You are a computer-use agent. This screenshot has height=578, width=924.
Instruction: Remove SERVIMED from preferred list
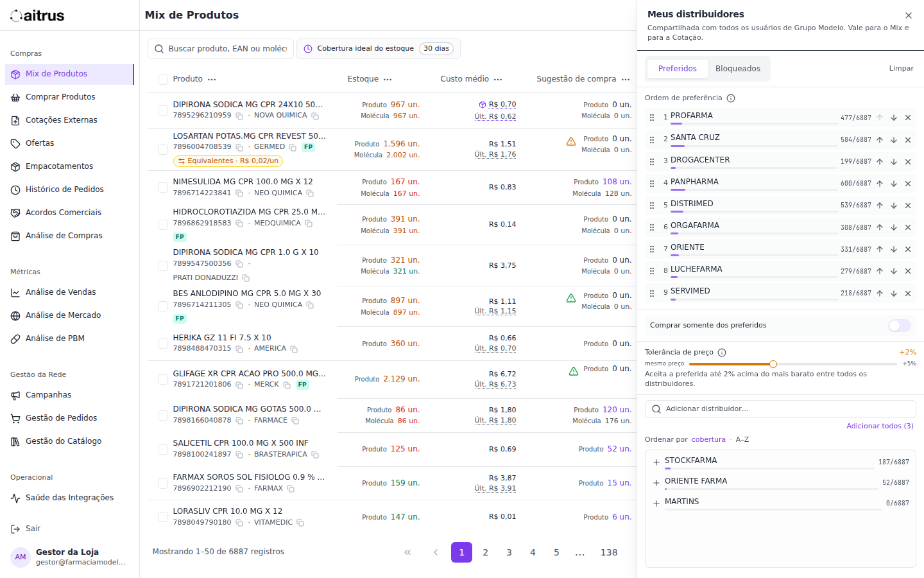point(908,293)
